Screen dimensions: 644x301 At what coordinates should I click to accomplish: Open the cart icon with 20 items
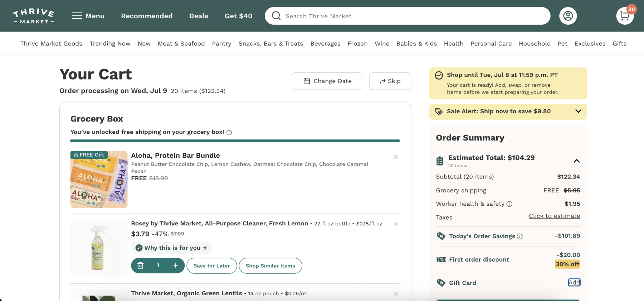(x=625, y=16)
